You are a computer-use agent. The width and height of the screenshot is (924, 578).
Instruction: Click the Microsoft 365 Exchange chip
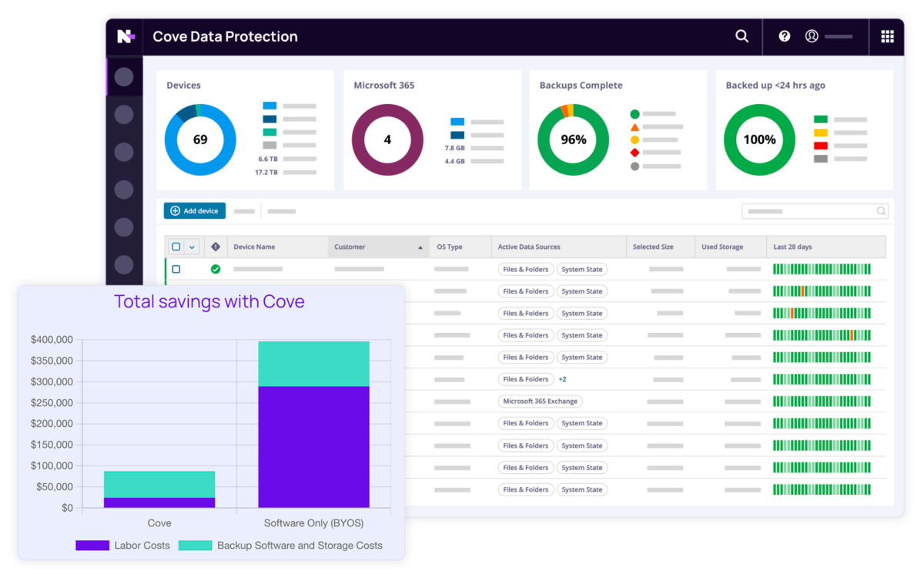(x=540, y=401)
